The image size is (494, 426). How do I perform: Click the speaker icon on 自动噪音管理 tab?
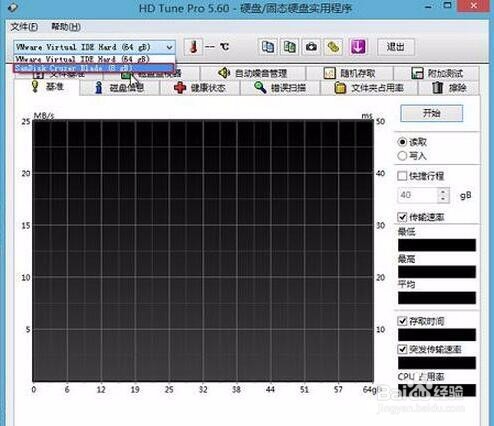pyautogui.click(x=224, y=73)
